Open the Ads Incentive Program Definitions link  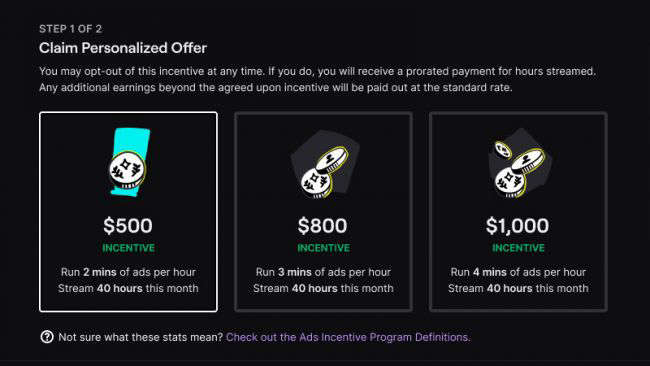tap(348, 337)
